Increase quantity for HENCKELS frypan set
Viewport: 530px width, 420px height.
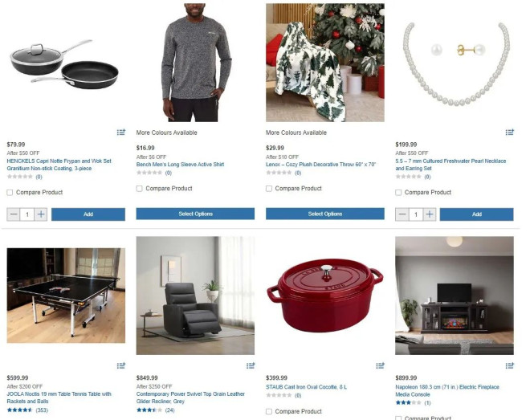click(41, 214)
